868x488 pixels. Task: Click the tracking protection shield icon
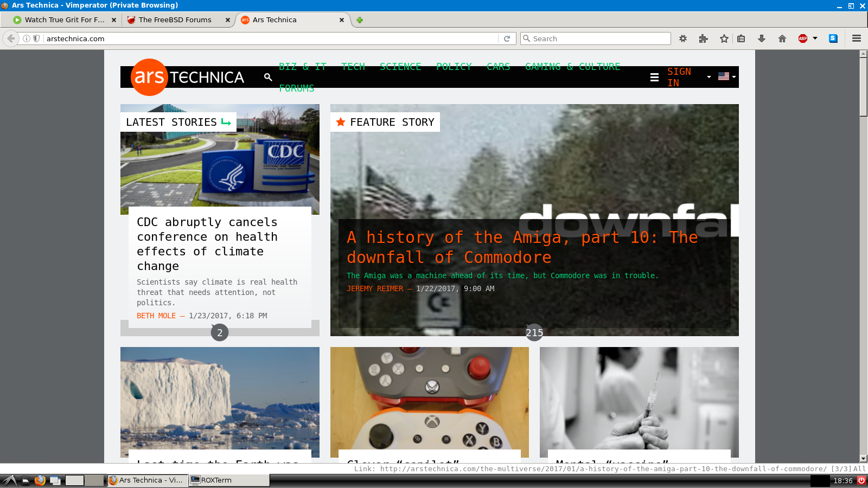[x=36, y=38]
